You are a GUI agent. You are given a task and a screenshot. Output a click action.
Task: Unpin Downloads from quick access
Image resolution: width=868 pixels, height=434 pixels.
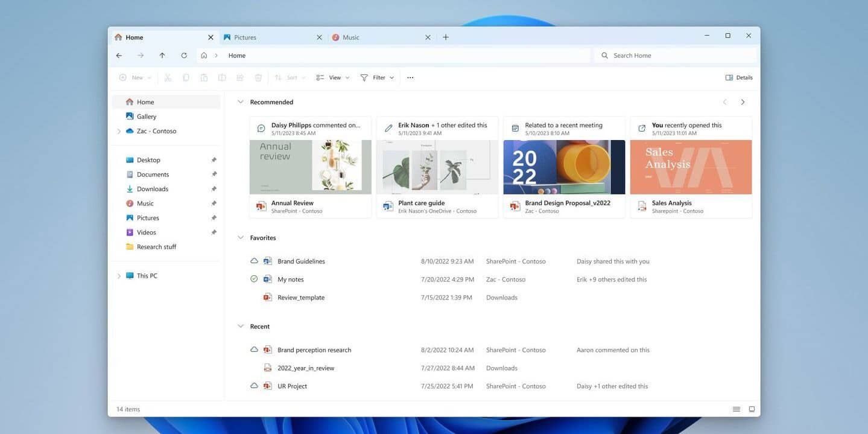click(214, 189)
